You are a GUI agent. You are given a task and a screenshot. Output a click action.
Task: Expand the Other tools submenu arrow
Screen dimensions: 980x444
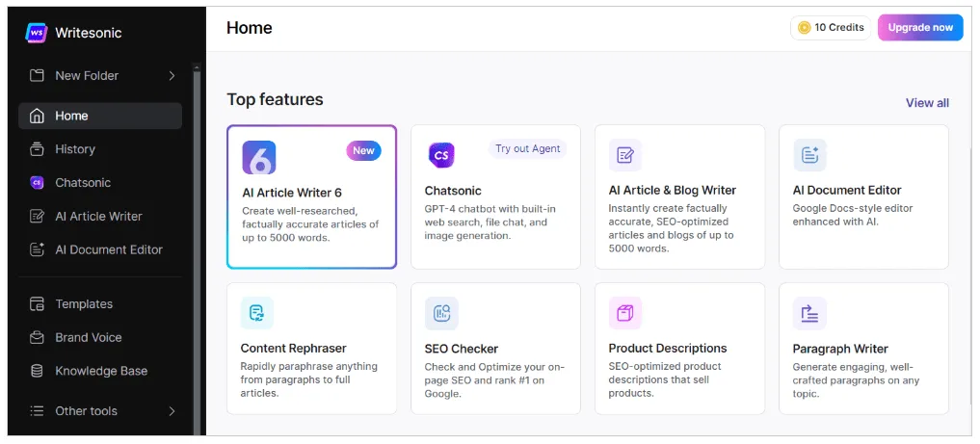click(172, 411)
